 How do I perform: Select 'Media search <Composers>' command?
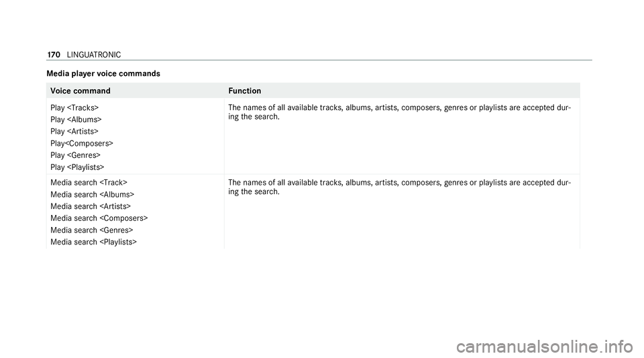click(99, 218)
